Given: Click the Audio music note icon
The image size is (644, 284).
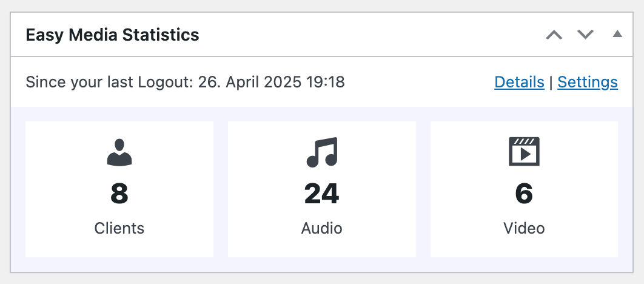Looking at the screenshot, I should click(321, 152).
